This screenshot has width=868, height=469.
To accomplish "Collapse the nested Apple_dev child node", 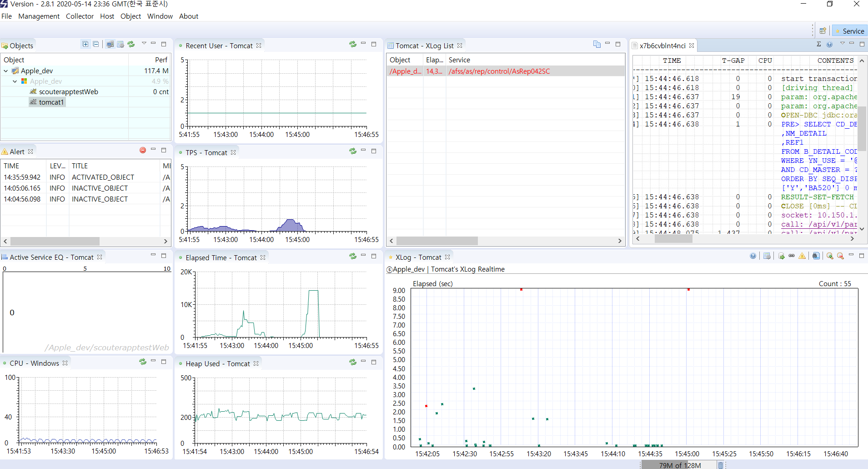I will pyautogui.click(x=15, y=81).
